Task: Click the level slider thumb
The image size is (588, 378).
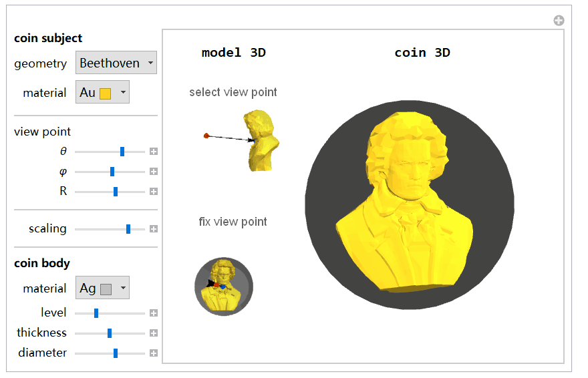Action: point(96,313)
